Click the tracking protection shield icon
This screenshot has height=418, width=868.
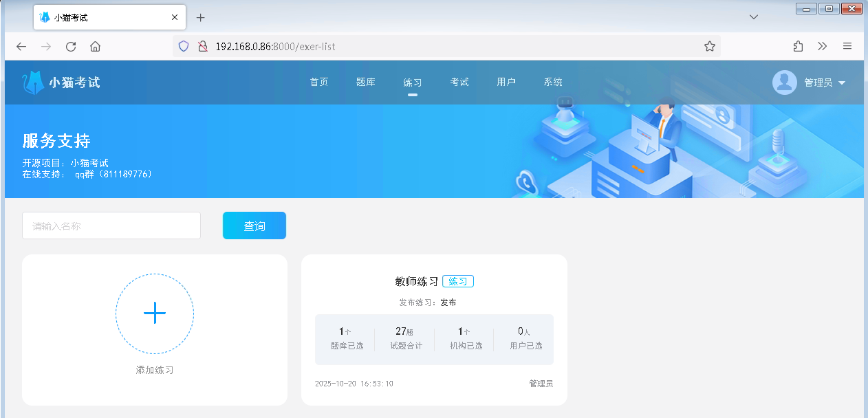coord(184,46)
